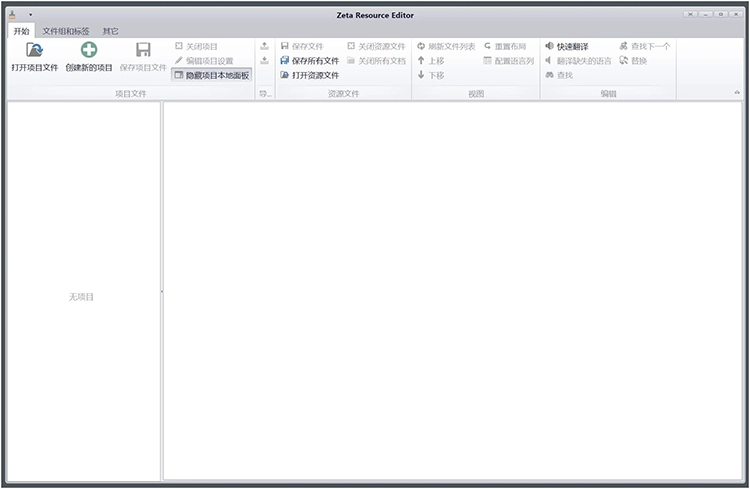Click 翻译缺失的语言 translate missing languages
This screenshot has height=489, width=750.
(578, 61)
